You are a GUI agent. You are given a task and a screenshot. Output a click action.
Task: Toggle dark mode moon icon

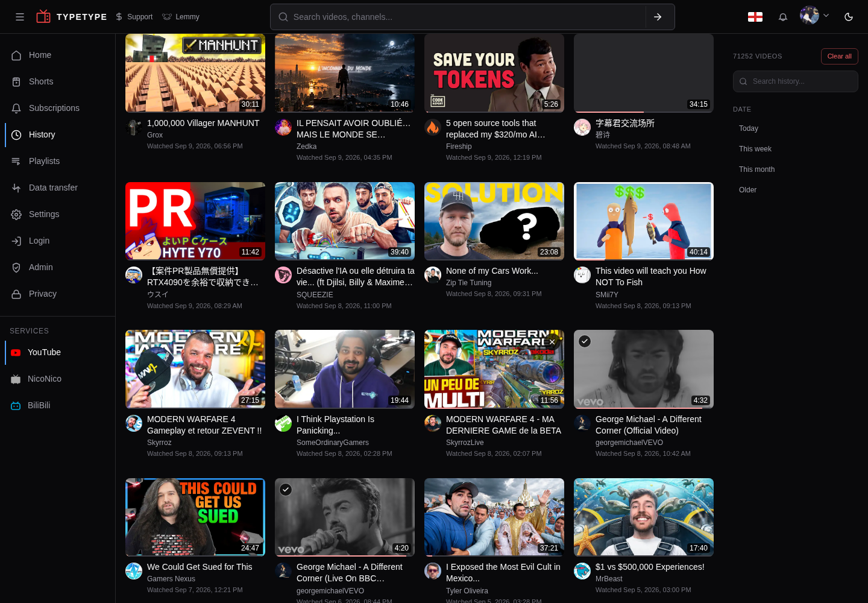(x=849, y=17)
